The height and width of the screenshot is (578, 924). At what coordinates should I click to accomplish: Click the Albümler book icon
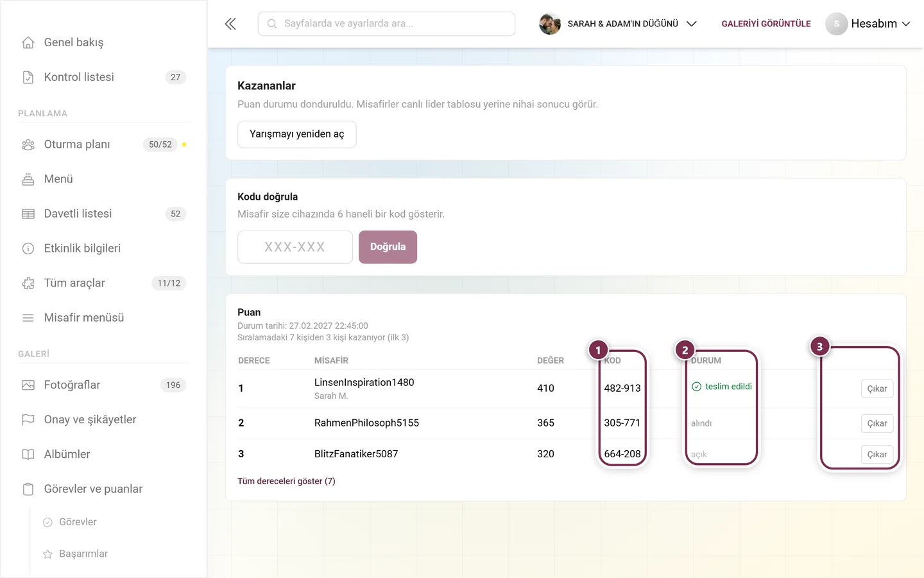(x=28, y=455)
